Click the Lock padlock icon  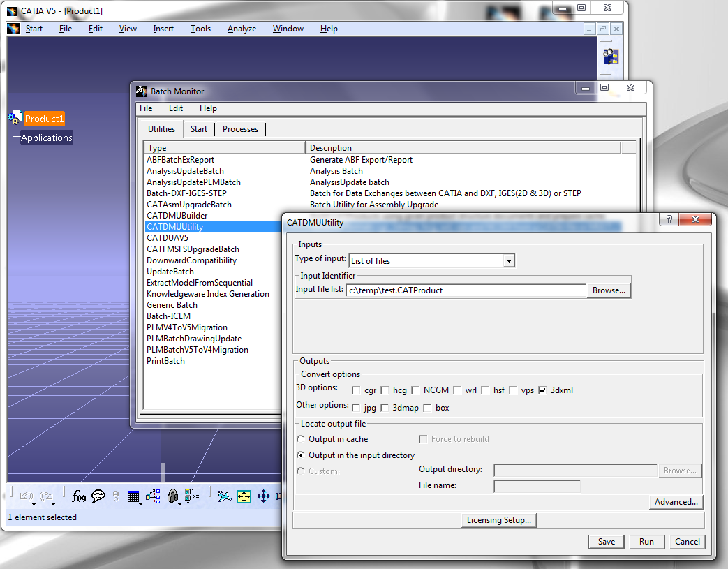click(172, 496)
